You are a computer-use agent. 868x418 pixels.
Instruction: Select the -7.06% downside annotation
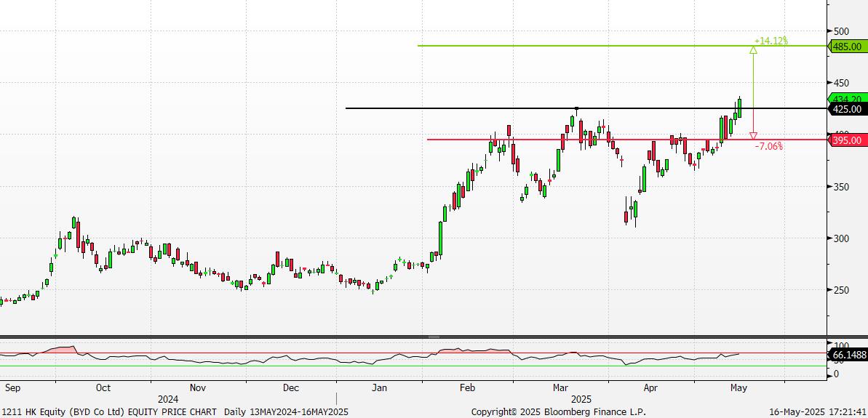[769, 146]
